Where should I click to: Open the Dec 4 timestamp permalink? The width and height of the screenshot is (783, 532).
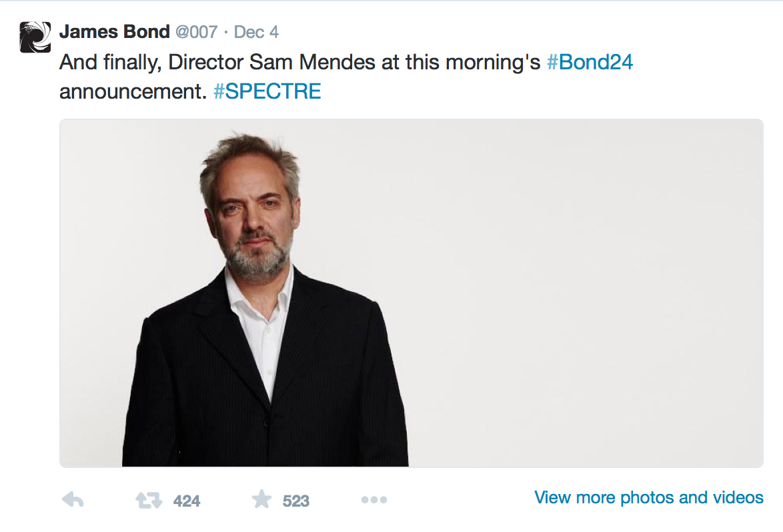point(256,32)
